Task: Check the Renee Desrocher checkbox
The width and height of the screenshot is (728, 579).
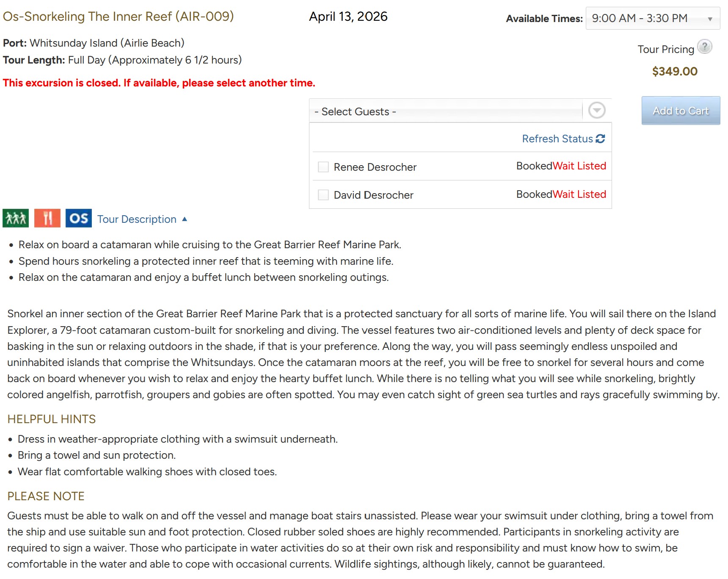Action: tap(323, 167)
